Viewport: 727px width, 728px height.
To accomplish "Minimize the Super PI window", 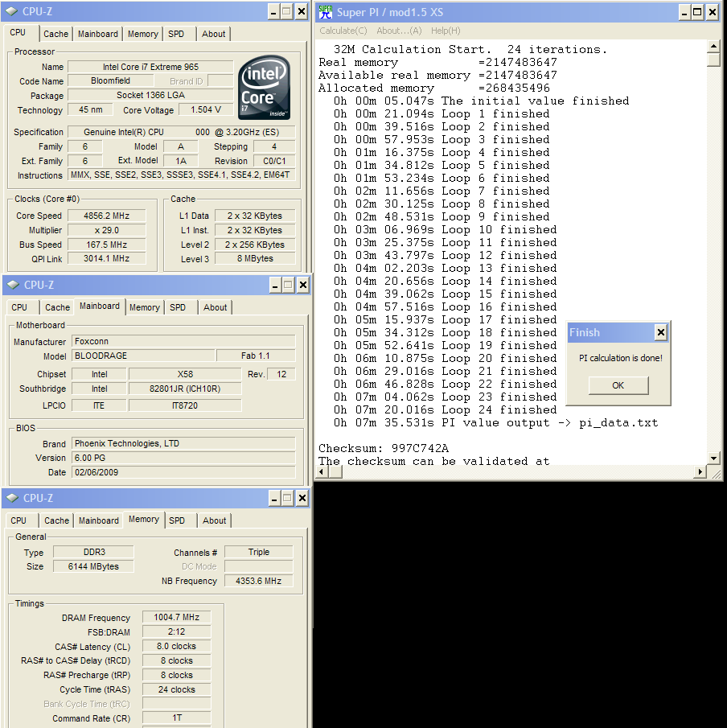I will point(684,13).
